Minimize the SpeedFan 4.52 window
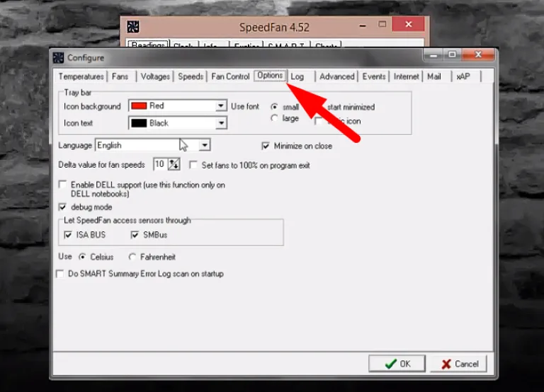The width and height of the screenshot is (544, 392). coord(363,25)
